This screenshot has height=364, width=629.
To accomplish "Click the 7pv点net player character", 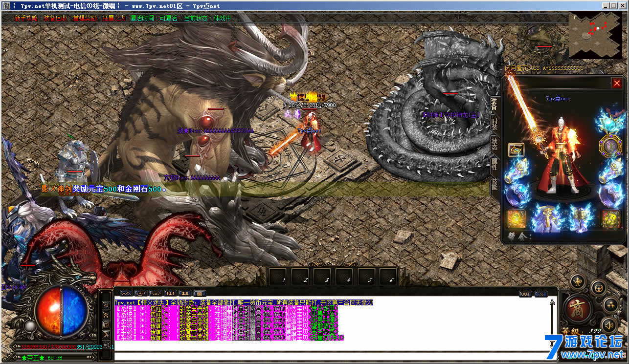I will click(311, 132).
